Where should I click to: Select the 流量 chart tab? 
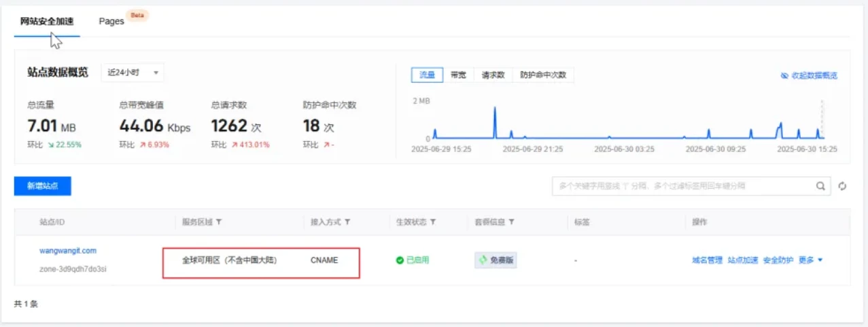[427, 75]
